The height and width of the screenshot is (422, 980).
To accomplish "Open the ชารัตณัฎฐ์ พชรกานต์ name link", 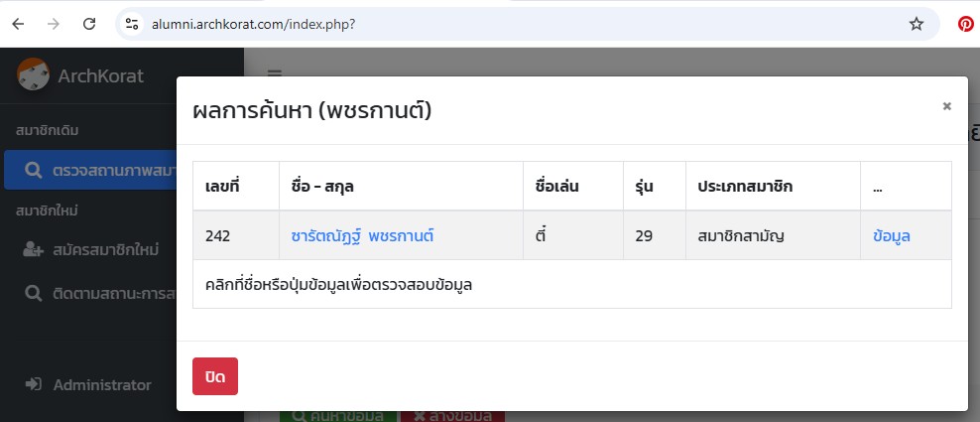I will 362,236.
